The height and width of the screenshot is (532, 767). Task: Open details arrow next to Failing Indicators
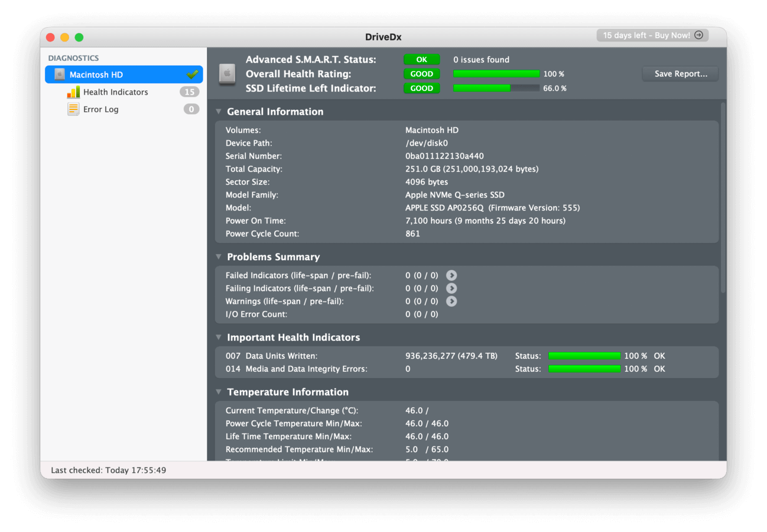451,288
